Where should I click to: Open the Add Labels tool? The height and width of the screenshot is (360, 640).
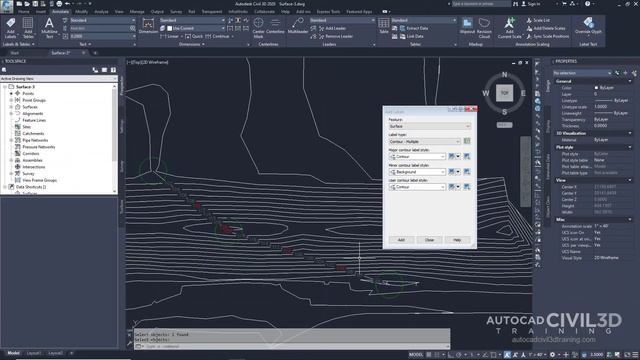[11, 28]
